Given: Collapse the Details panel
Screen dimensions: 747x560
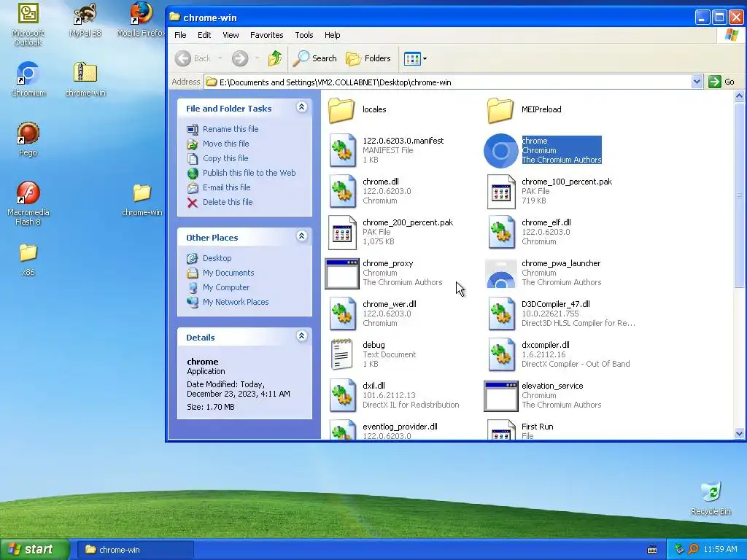Looking at the screenshot, I should (x=301, y=336).
